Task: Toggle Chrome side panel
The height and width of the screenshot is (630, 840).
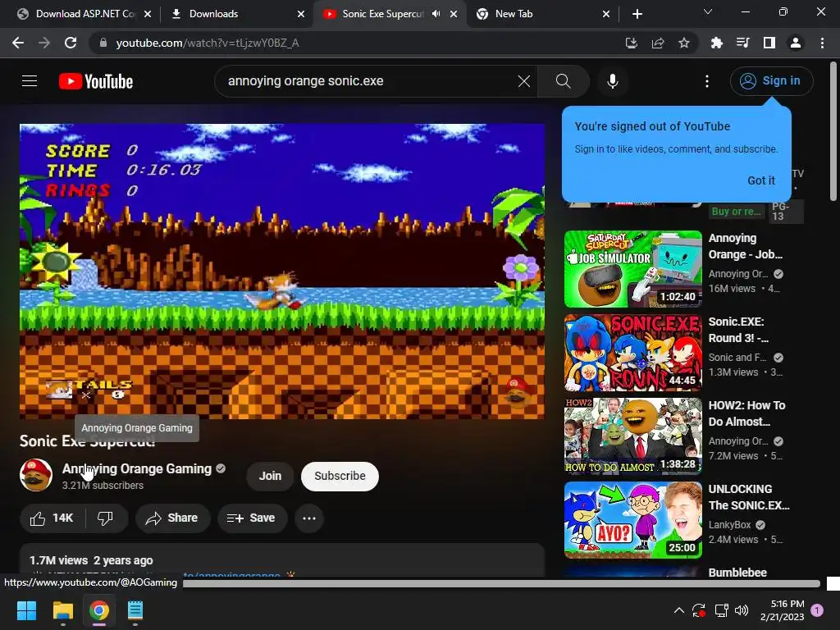Action: pyautogui.click(x=769, y=43)
